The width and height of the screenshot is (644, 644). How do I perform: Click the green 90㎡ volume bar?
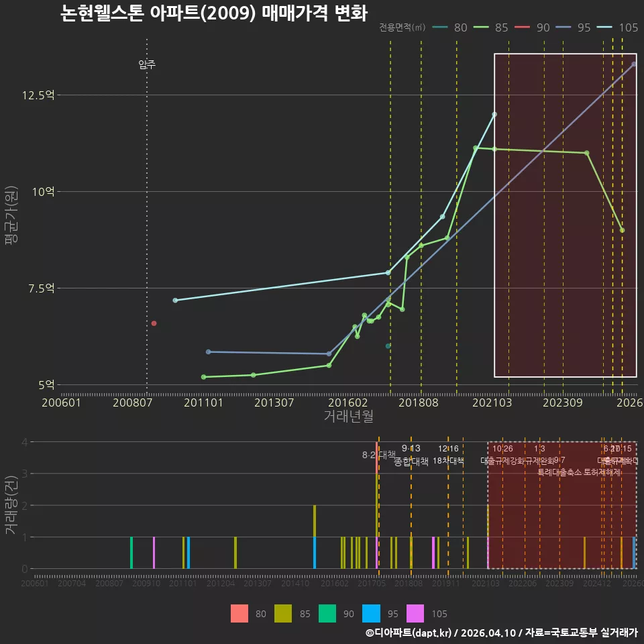point(131,553)
